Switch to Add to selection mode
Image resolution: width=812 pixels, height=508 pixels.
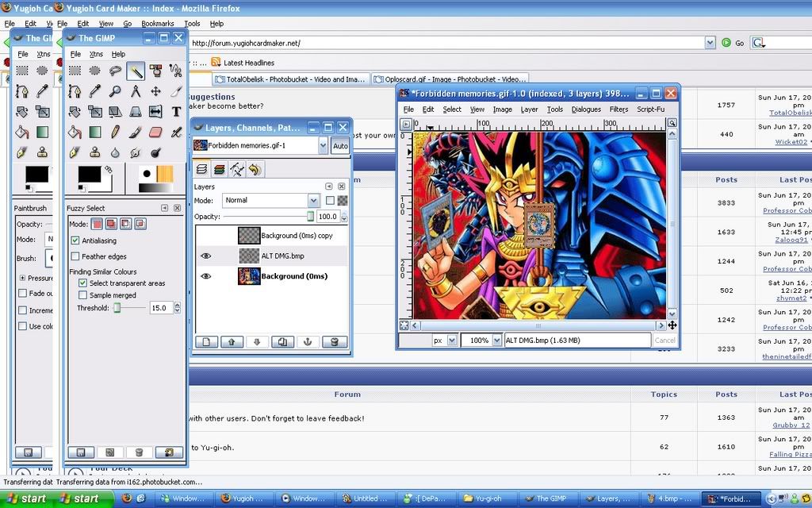111,224
